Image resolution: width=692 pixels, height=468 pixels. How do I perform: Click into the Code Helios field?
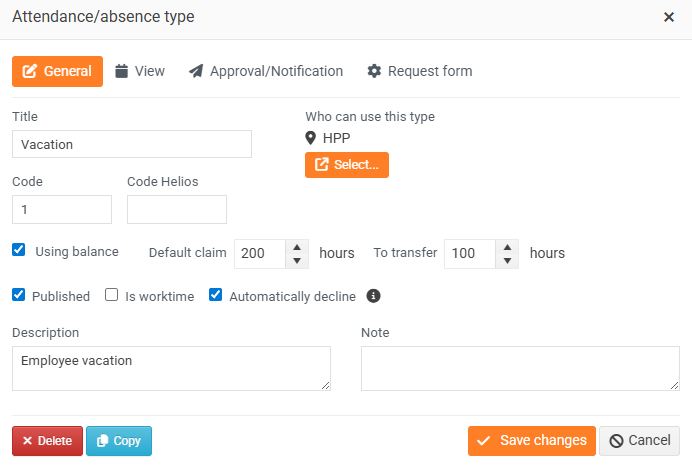177,209
